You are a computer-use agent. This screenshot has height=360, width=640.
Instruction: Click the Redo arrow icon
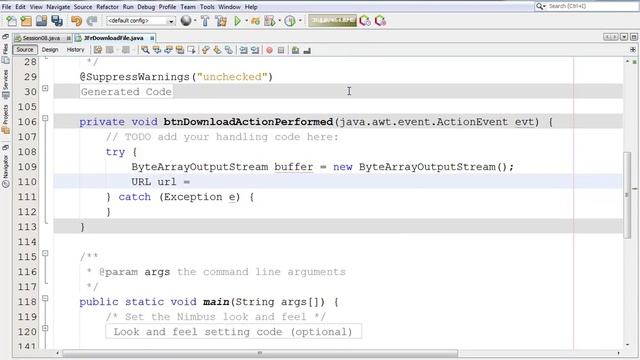92,21
